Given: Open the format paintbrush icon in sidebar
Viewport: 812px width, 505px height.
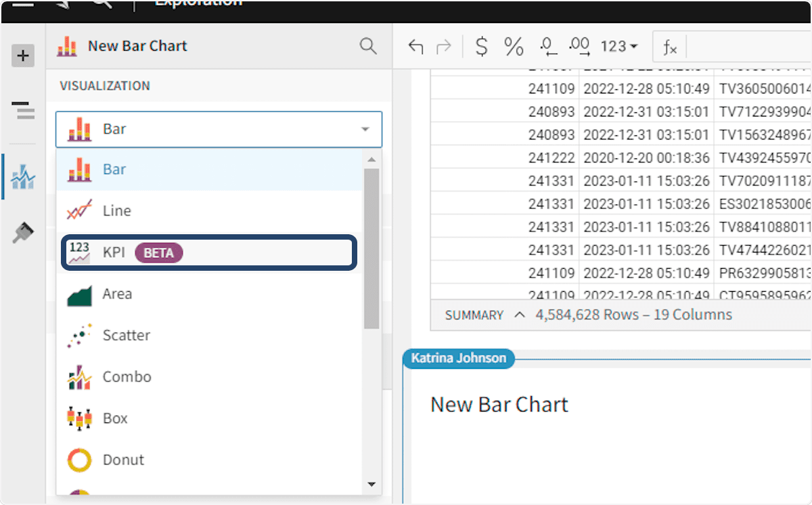Looking at the screenshot, I should coord(23,234).
